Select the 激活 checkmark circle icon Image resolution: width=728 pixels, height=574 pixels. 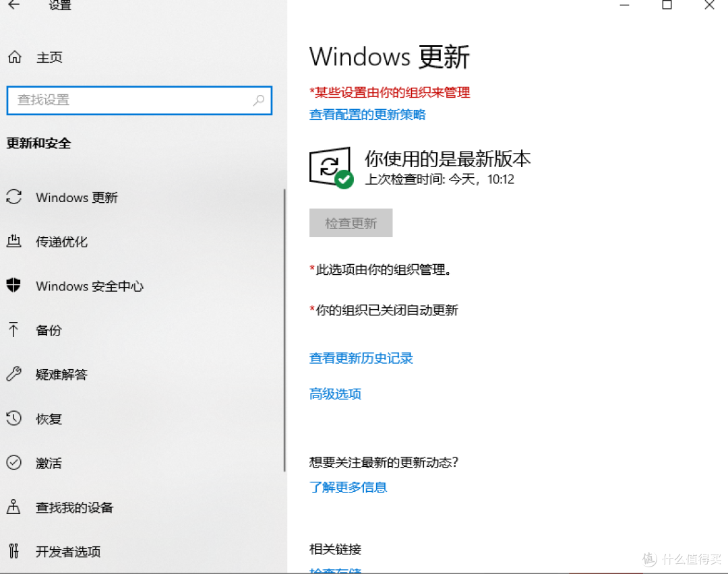[x=14, y=462]
